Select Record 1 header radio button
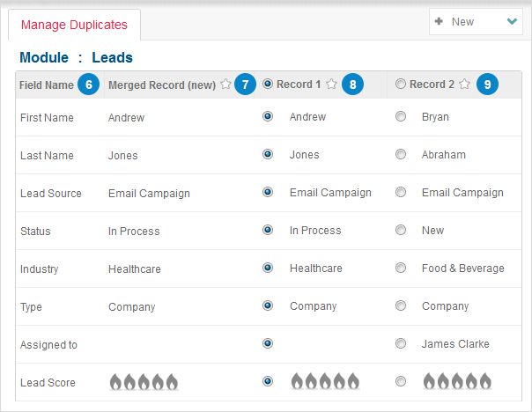This screenshot has width=532, height=412. (x=268, y=84)
